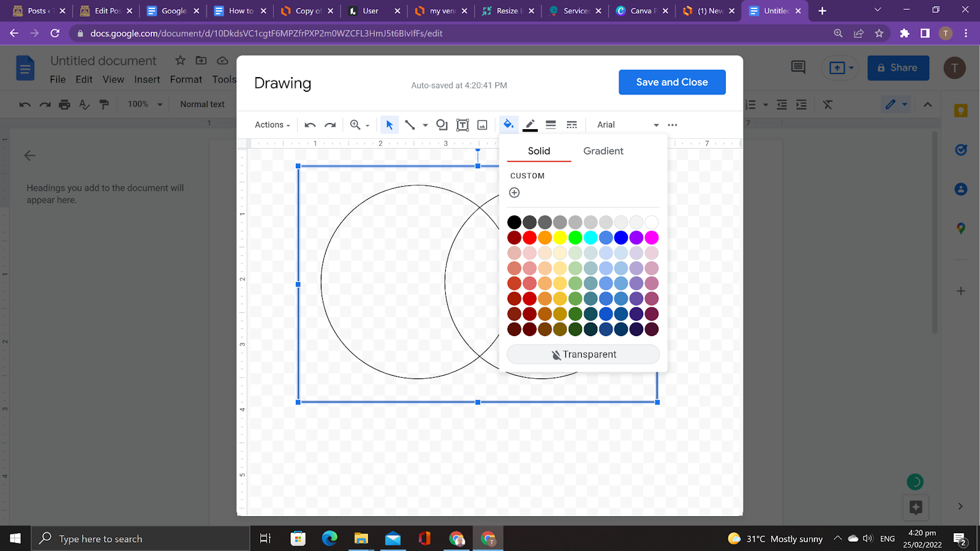Open more options three-dot menu
Image resolution: width=980 pixels, height=551 pixels.
pos(673,125)
